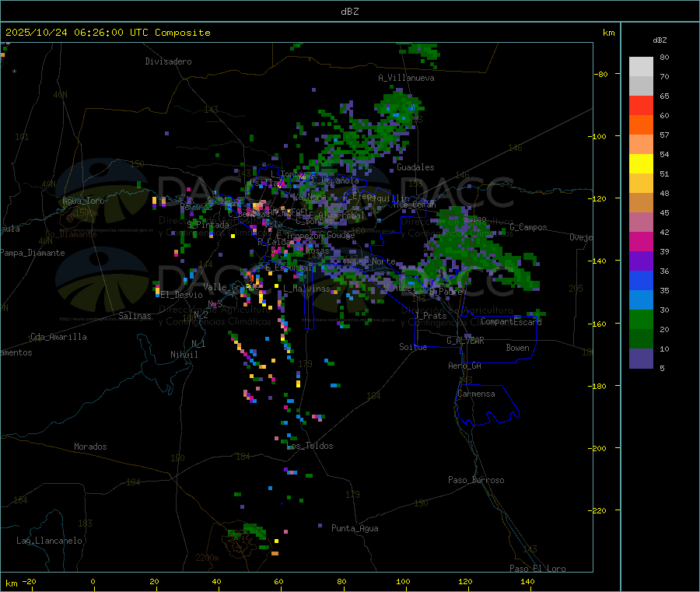700x592 pixels.
Task: Click the A_Villanueva map label
Action: 406,78
